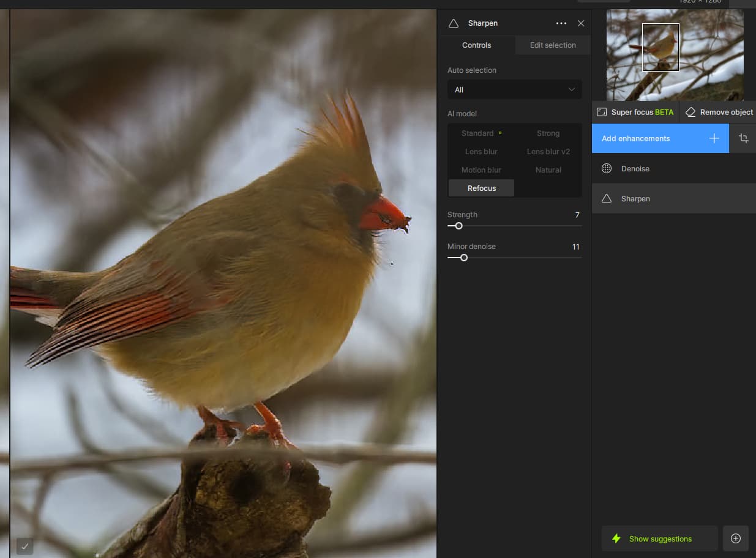The height and width of the screenshot is (558, 756).
Task: Click the Denoise globe icon in enhancements list
Action: pyautogui.click(x=607, y=168)
